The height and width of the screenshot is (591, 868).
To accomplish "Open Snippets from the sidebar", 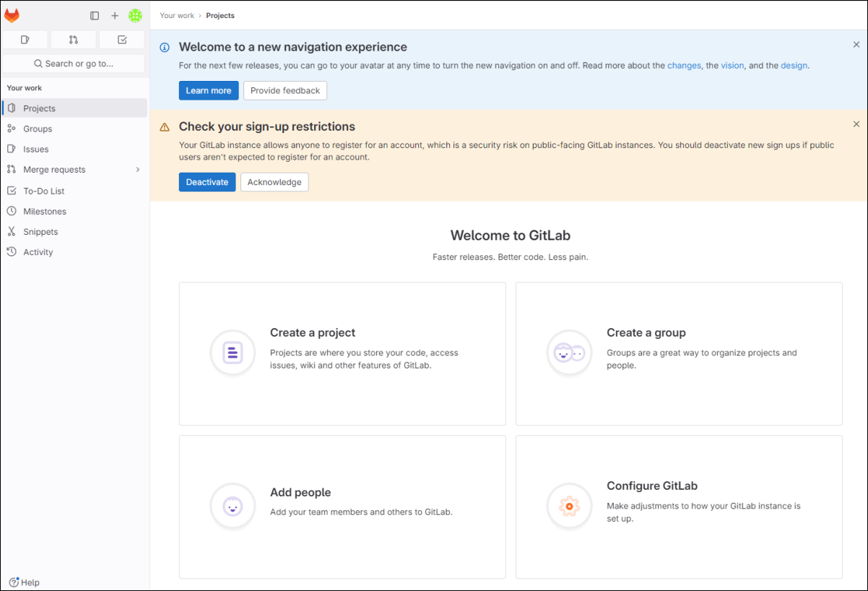I will tap(40, 232).
